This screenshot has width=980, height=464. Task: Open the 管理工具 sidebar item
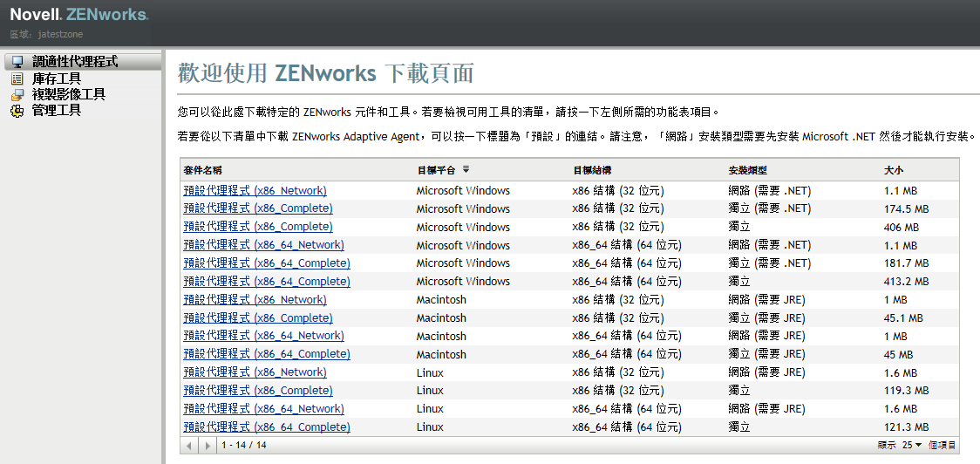[57, 111]
